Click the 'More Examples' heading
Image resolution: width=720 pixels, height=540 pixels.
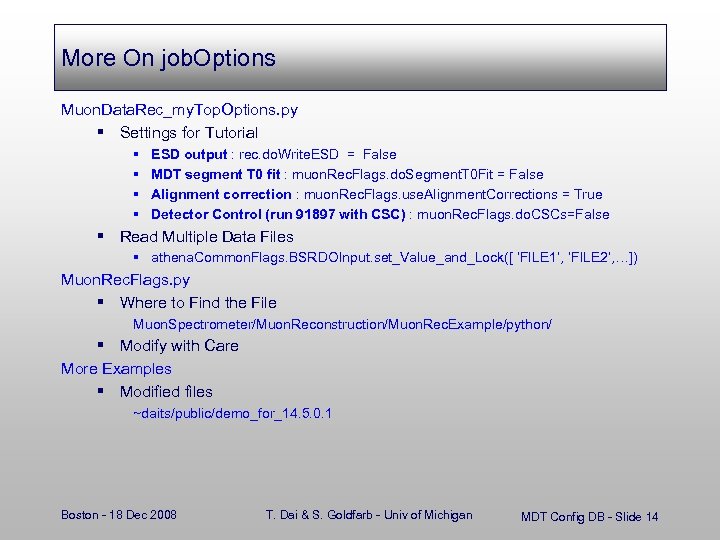(x=116, y=369)
